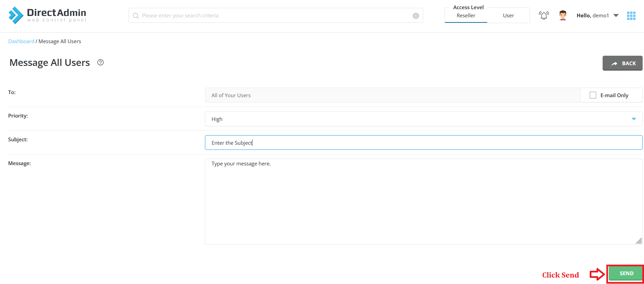Click the All of Your Users field
Screen dimensions: 644x284
[x=393, y=95]
